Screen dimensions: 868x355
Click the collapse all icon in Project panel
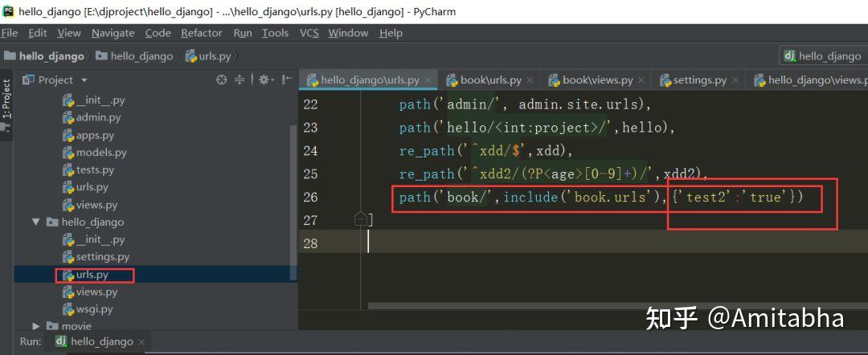point(240,80)
